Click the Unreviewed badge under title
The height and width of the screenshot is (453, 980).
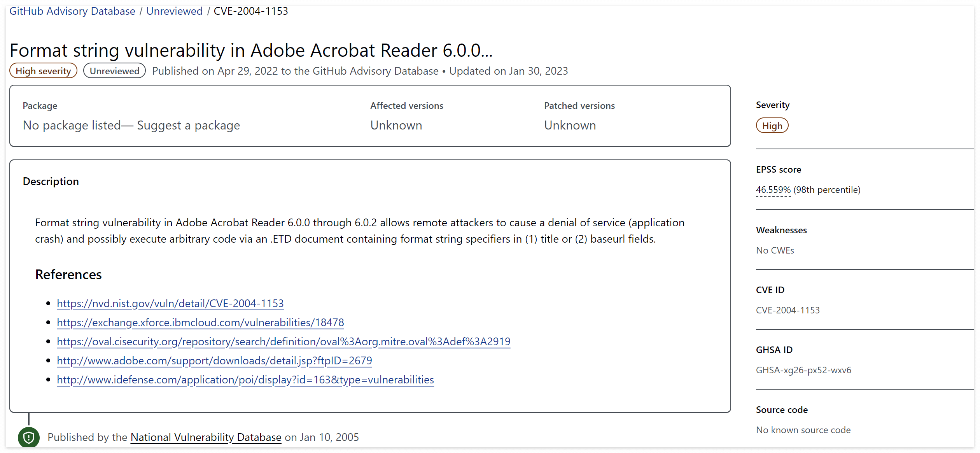[x=114, y=71]
